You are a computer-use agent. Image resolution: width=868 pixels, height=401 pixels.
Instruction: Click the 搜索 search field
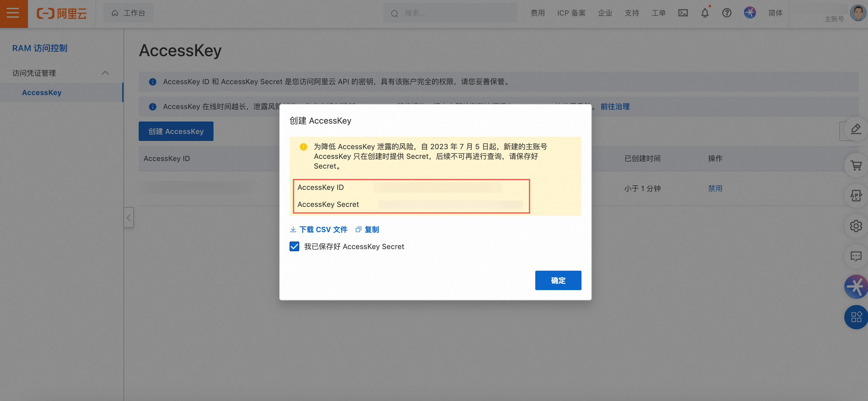450,13
